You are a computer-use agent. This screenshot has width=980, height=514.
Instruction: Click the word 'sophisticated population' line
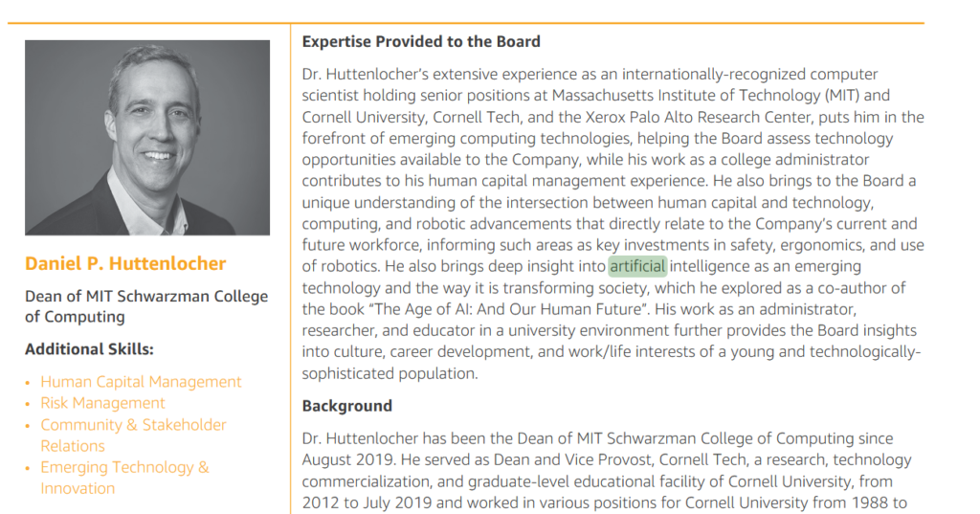[x=390, y=374]
